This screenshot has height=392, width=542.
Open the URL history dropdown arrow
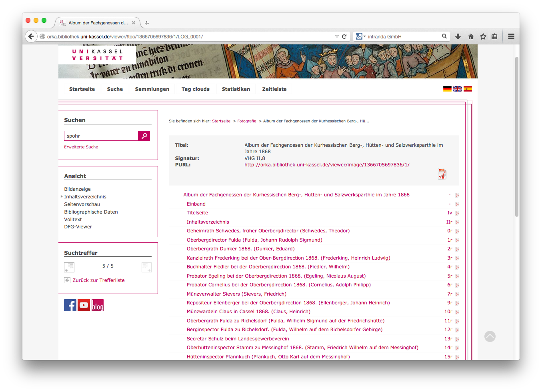pos(337,36)
